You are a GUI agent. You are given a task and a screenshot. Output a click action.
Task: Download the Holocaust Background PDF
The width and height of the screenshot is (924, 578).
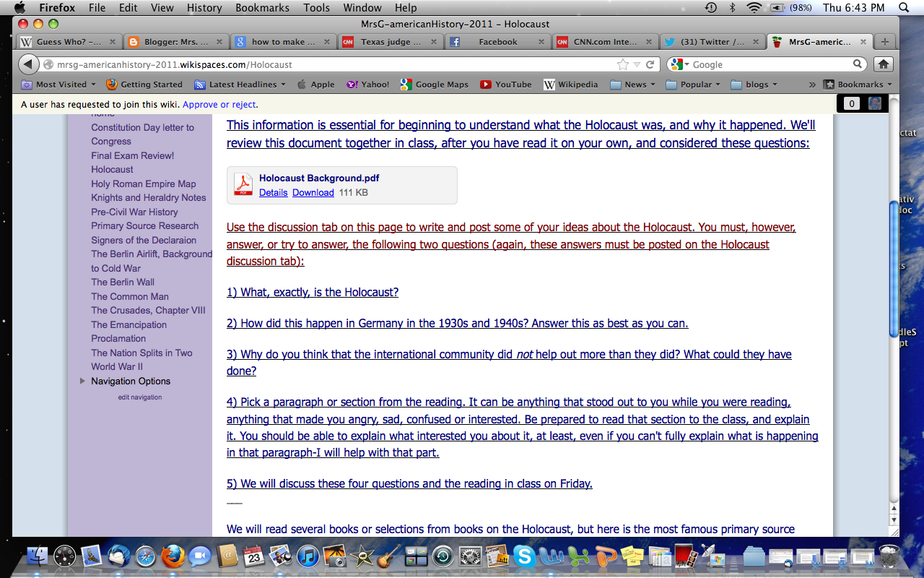pos(313,192)
